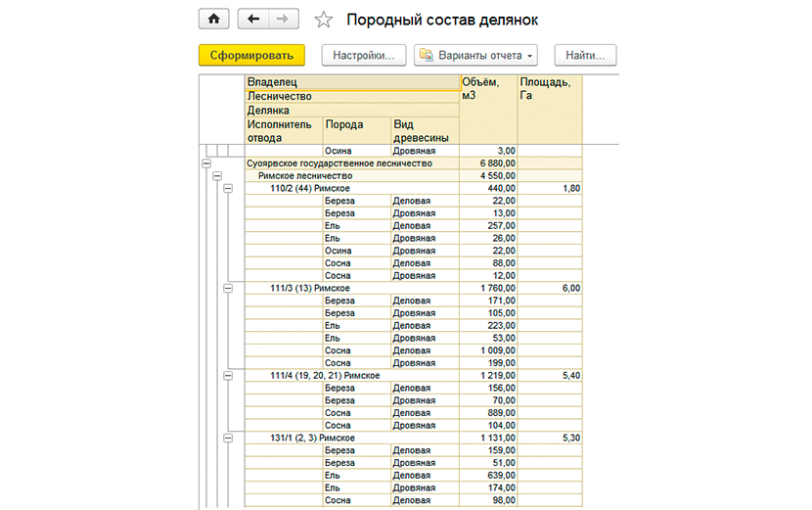Screen dimensions: 812x510
Task: Click the Суоярвское государственное лесничество row
Action: click(352, 163)
